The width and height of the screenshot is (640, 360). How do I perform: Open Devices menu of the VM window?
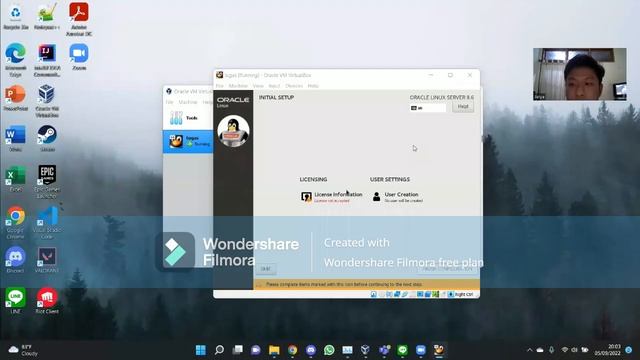click(294, 86)
